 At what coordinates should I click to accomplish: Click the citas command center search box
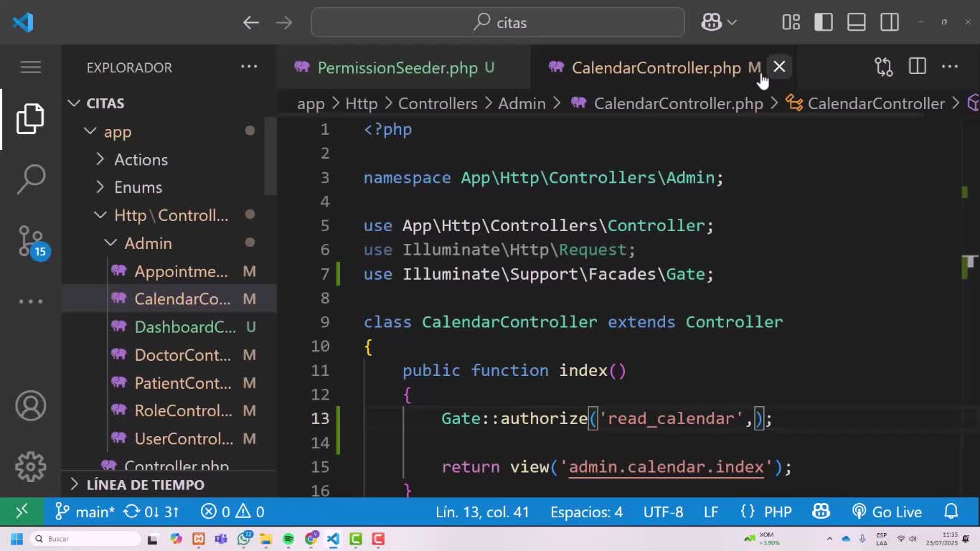coord(498,22)
